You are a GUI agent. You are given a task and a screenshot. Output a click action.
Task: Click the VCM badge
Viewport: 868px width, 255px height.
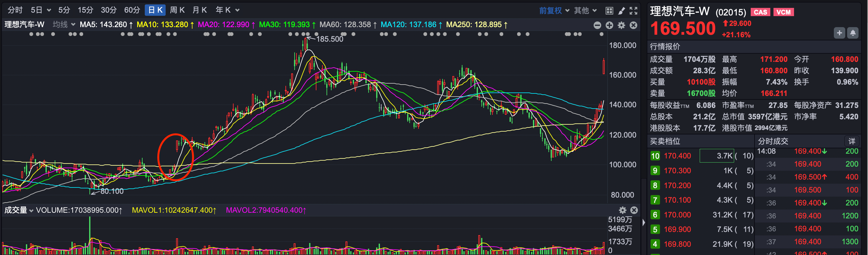coord(783,12)
